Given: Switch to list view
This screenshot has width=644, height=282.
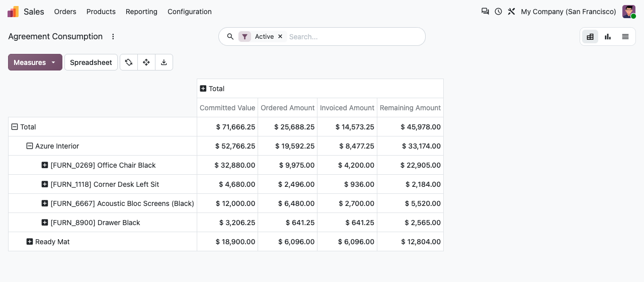Looking at the screenshot, I should [x=625, y=37].
